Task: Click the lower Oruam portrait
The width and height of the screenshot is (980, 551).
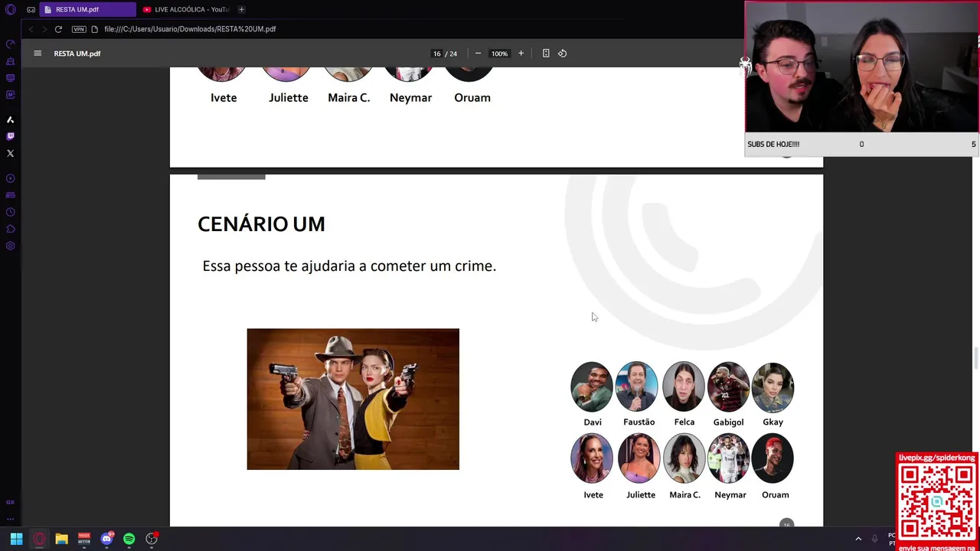Action: [773, 458]
